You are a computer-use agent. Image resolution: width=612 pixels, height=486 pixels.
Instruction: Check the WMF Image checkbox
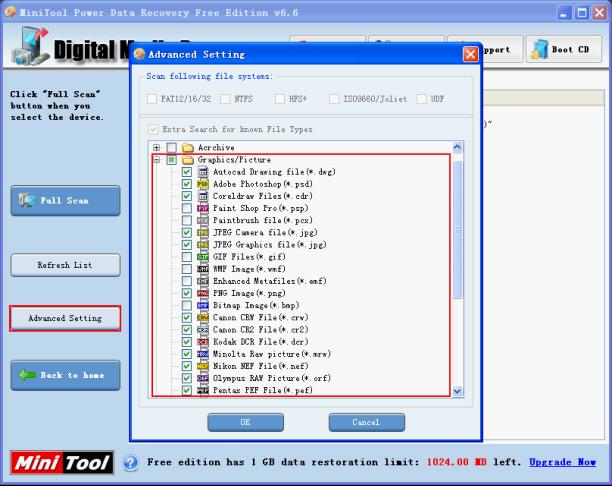coord(187,269)
